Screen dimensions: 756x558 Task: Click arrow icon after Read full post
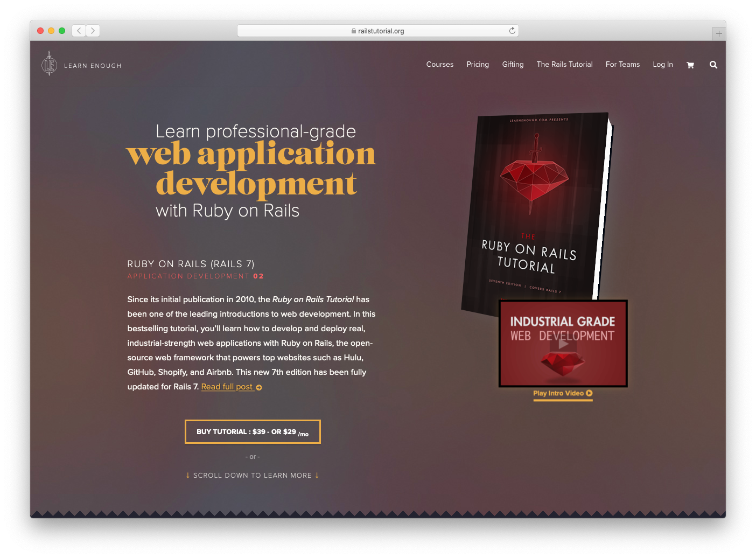tap(259, 388)
